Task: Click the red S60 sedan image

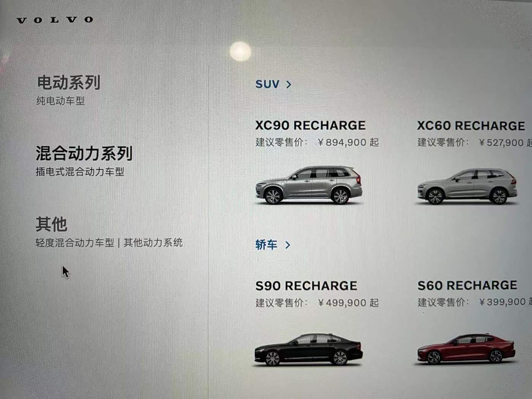Action: tap(466, 349)
